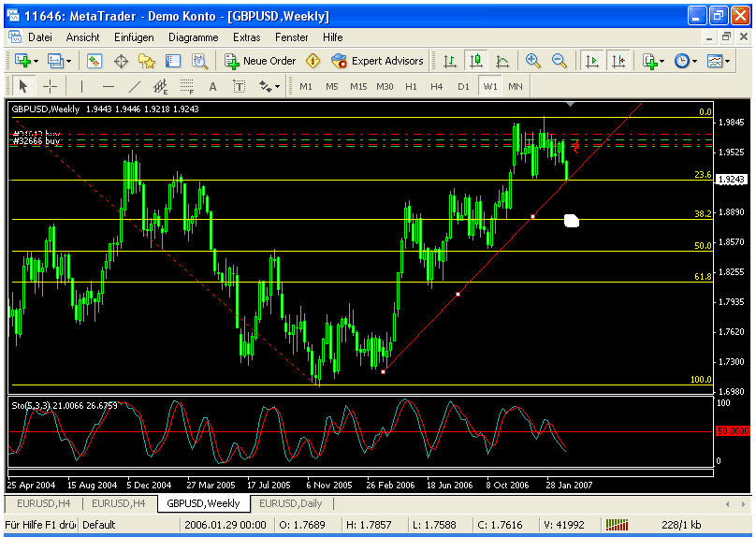This screenshot has width=756, height=537.
Task: Switch to the EURUSD,Daily chart tab
Action: click(290, 503)
